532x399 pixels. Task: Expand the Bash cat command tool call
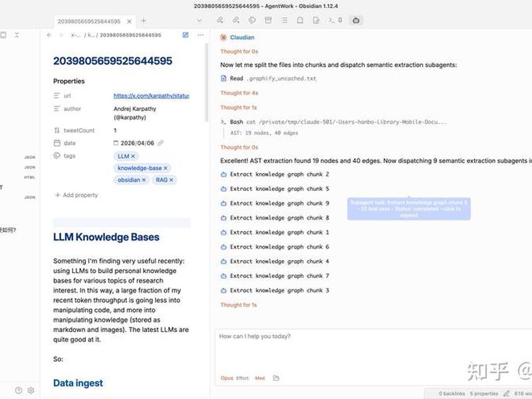point(334,122)
